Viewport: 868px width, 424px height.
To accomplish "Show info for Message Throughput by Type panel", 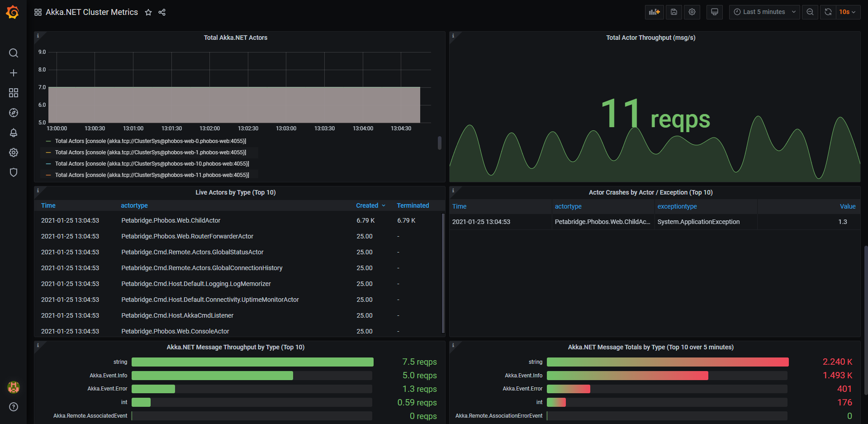I will pyautogui.click(x=38, y=345).
